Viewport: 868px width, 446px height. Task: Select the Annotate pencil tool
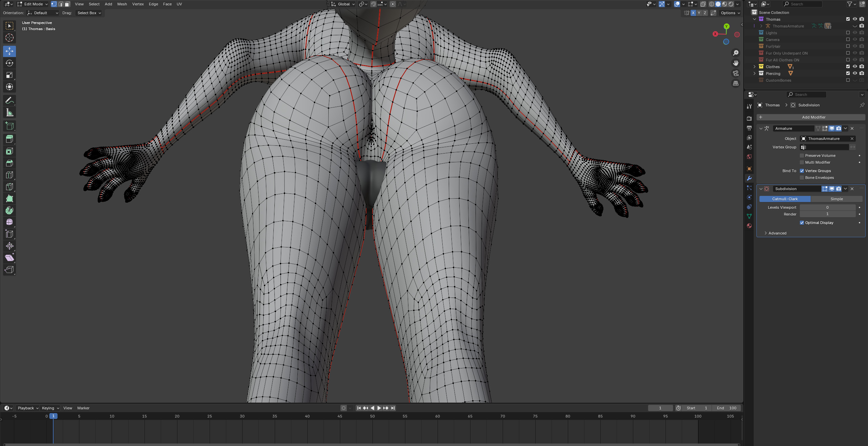click(x=9, y=101)
